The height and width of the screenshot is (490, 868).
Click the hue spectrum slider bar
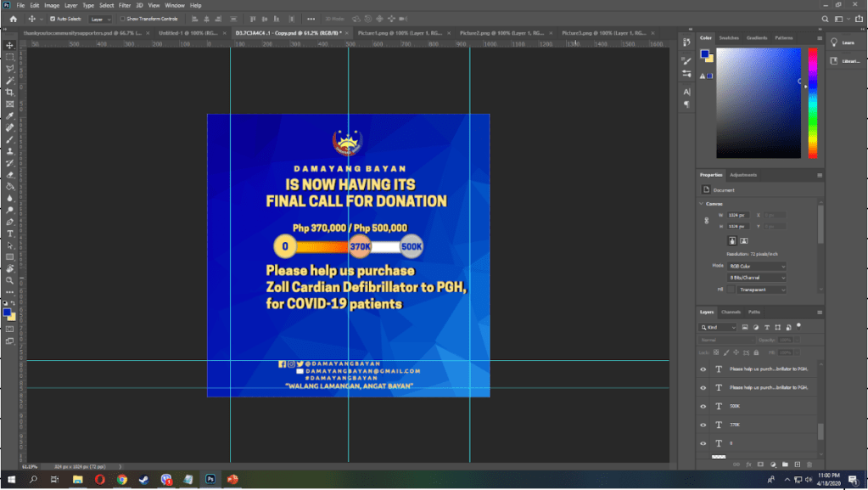pos(812,102)
